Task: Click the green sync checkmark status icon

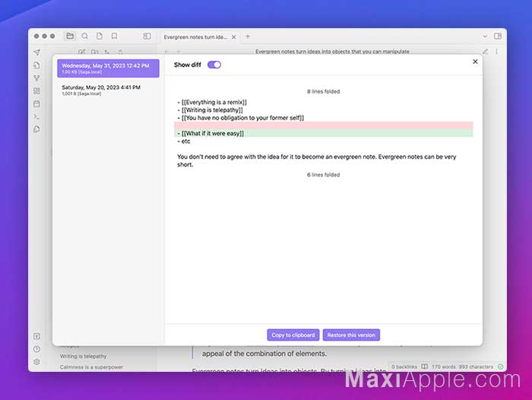Action: point(500,367)
